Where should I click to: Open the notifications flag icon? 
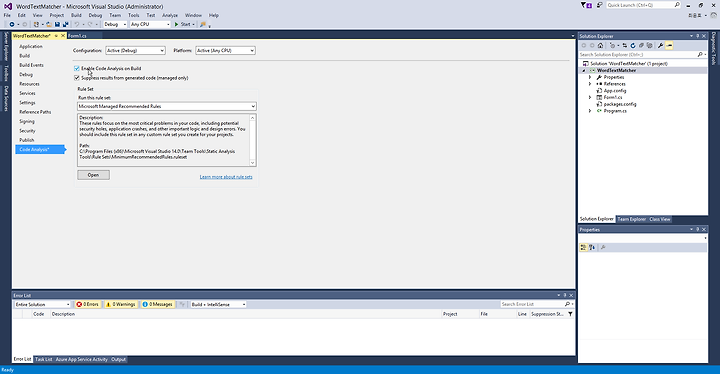[585, 5]
